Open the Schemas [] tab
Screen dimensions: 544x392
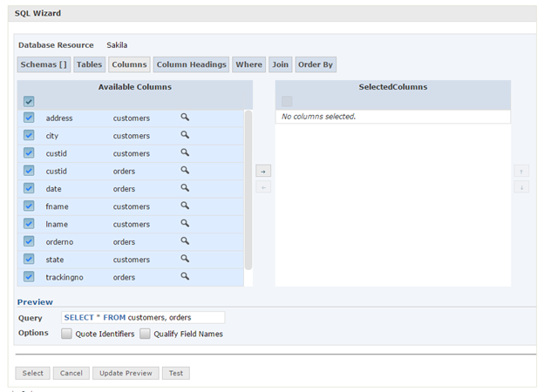click(x=44, y=64)
